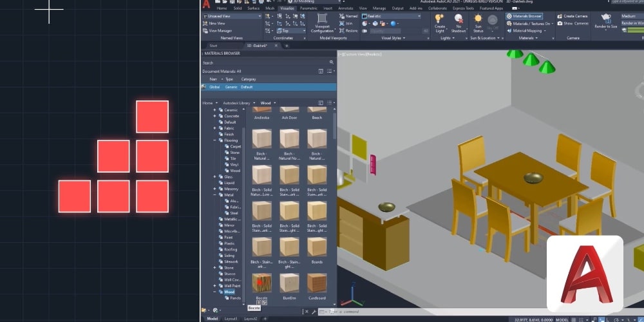Click the search magnifier in Materials Browser

coord(332,62)
